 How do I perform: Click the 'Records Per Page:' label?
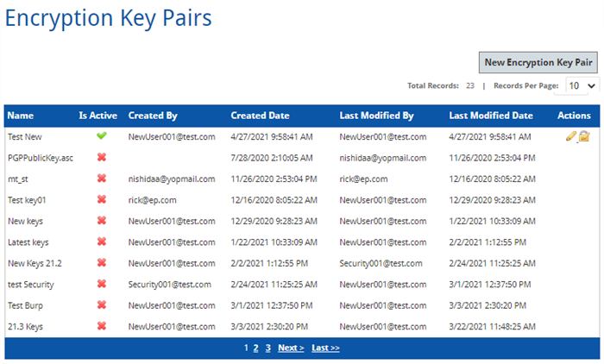pyautogui.click(x=525, y=85)
